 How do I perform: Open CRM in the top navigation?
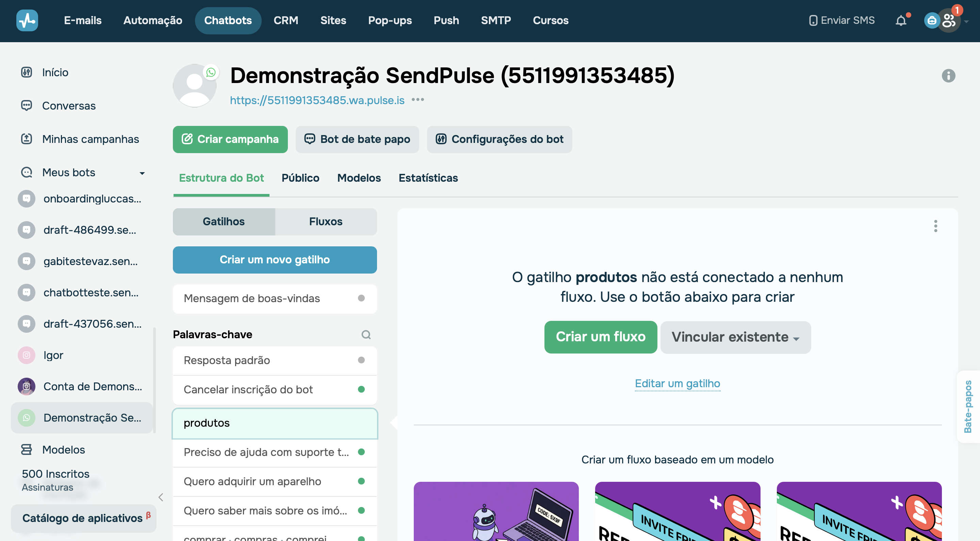point(286,20)
